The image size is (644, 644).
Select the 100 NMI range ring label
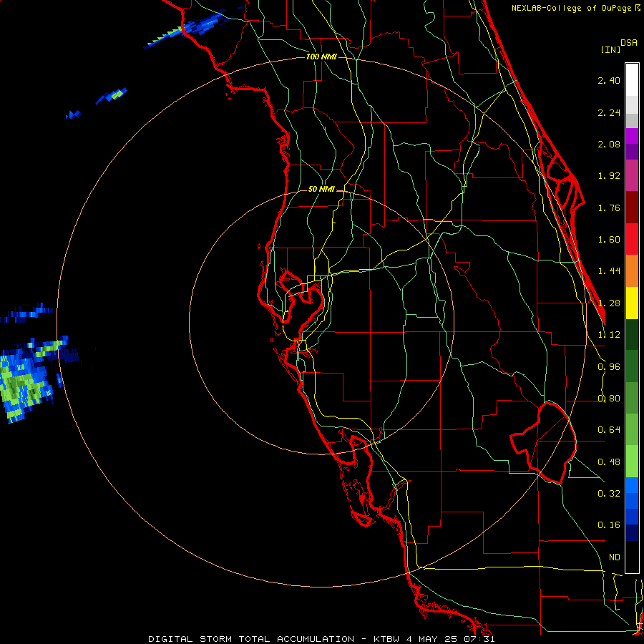click(321, 57)
